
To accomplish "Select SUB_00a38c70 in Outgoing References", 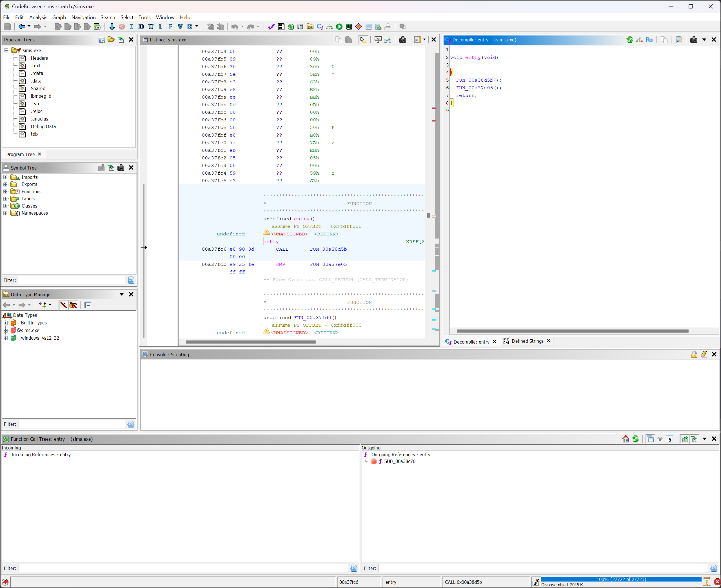I will click(x=399, y=461).
